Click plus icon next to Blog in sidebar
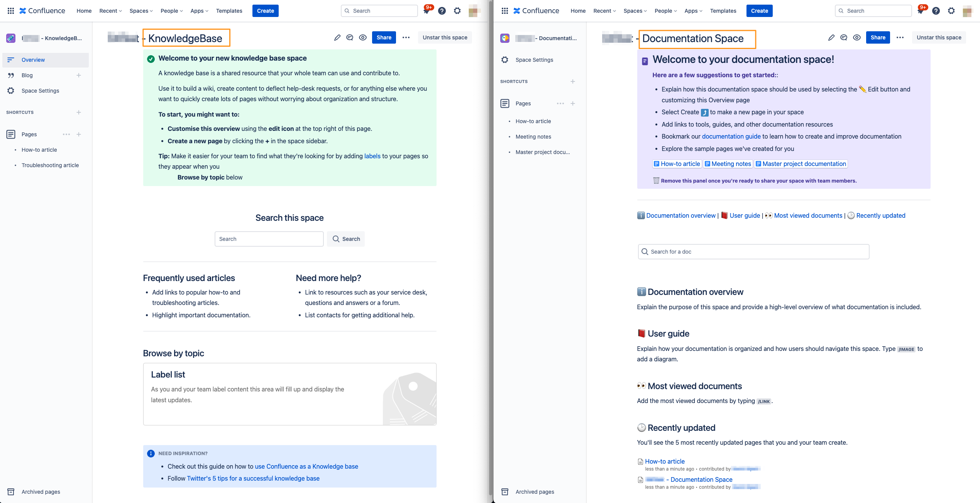Screen dimensions: 980x503 [79, 75]
